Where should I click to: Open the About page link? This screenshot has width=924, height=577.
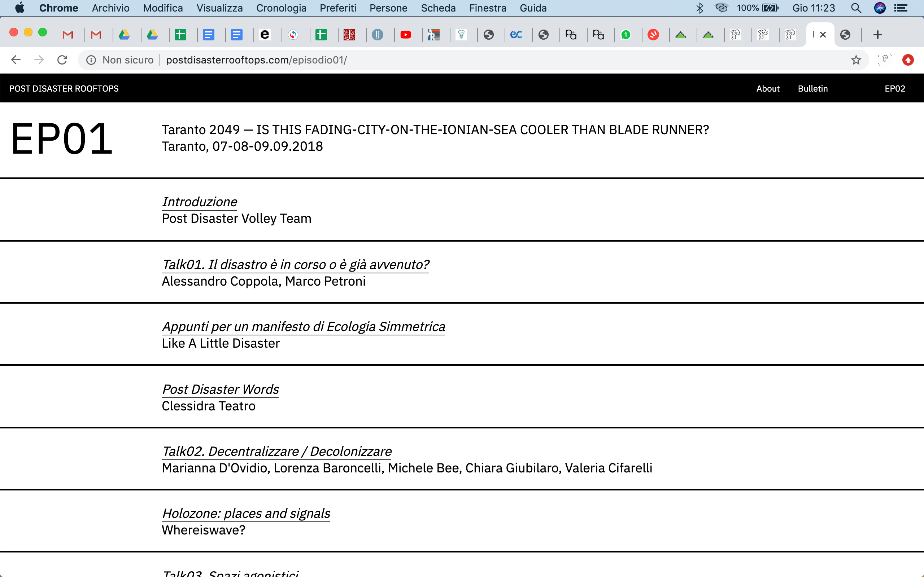click(x=767, y=89)
